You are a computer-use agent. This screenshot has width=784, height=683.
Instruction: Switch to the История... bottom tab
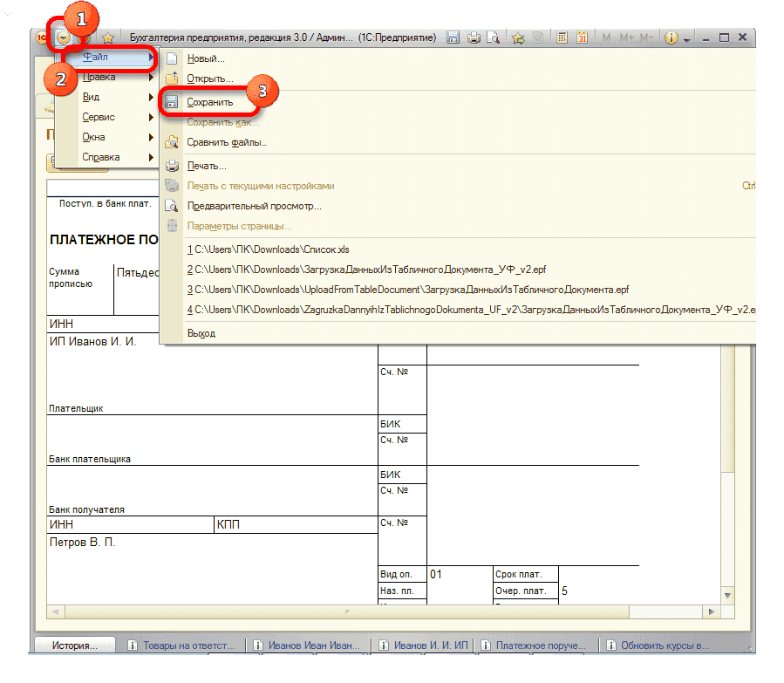[74, 646]
